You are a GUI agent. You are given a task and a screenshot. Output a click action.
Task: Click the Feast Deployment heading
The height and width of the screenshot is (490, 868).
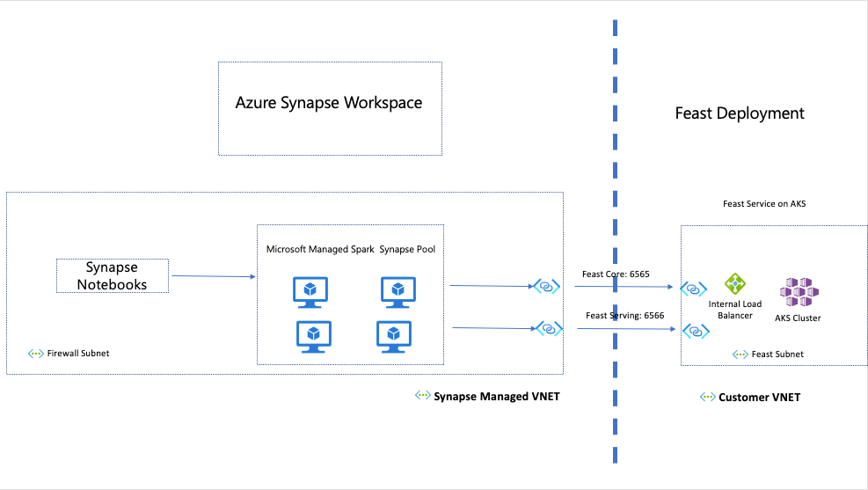pos(740,113)
